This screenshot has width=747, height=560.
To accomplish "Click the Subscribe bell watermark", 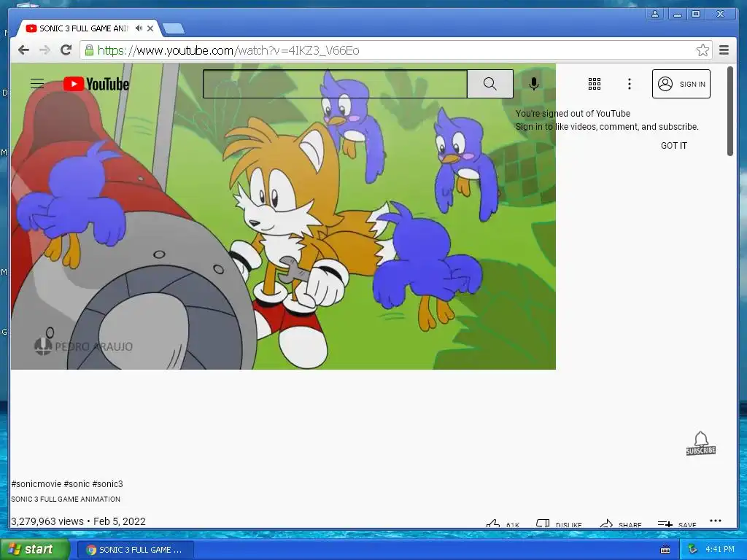I will [701, 443].
